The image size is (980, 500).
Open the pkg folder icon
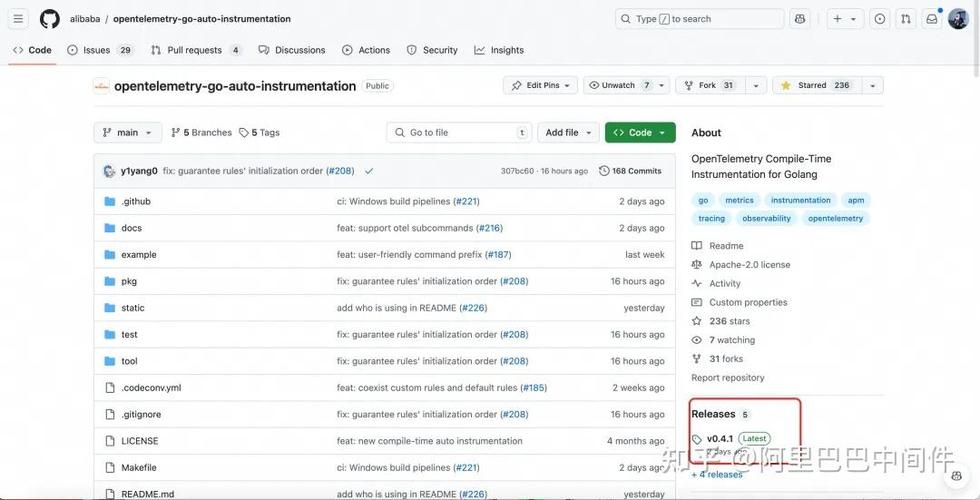(x=110, y=281)
